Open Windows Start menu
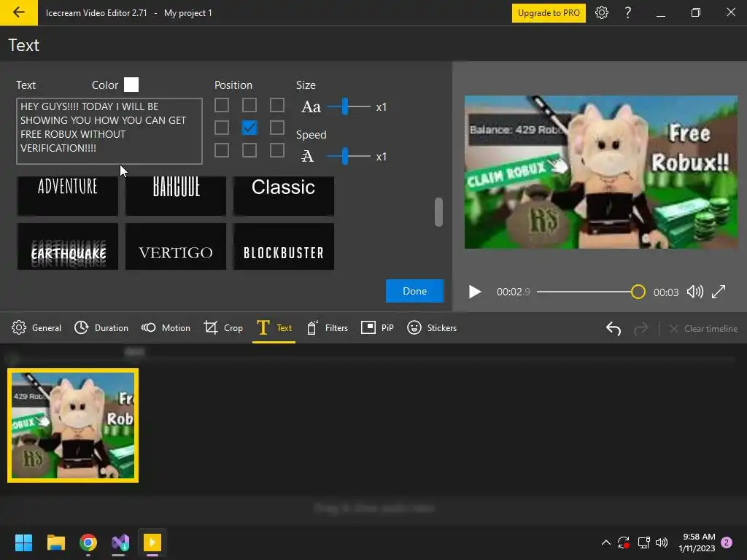Viewport: 747px width, 560px height. pos(23,542)
